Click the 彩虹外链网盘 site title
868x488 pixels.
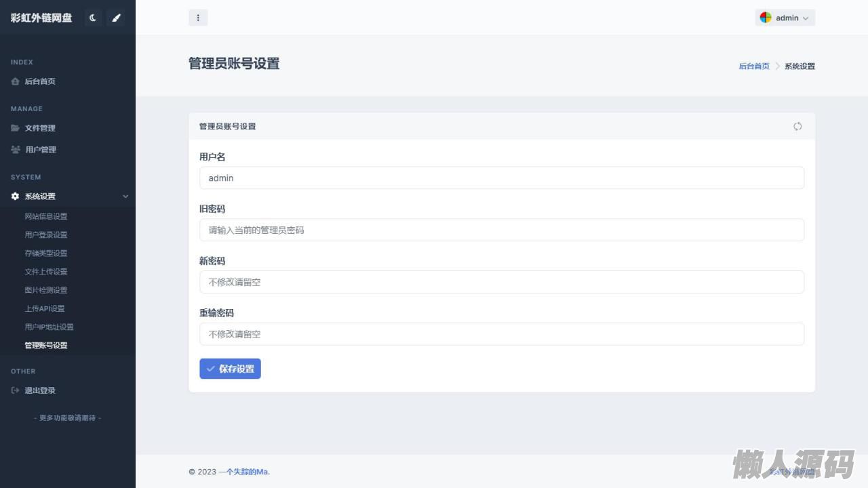(41, 18)
